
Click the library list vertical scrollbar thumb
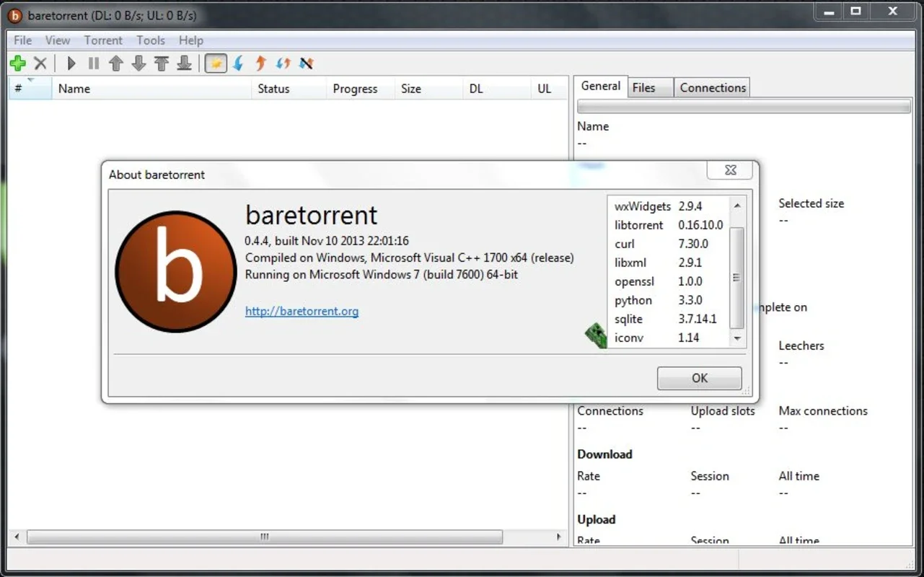736,278
